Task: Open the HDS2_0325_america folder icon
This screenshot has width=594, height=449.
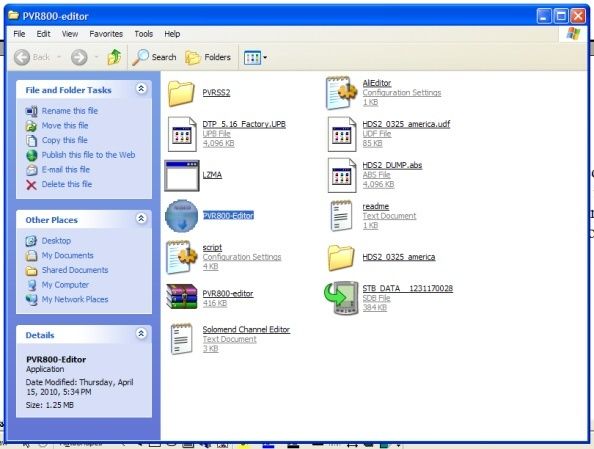Action: click(x=341, y=258)
